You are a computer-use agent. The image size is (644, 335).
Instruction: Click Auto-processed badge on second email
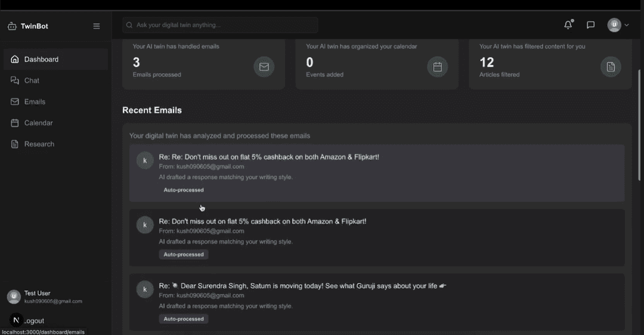click(184, 254)
